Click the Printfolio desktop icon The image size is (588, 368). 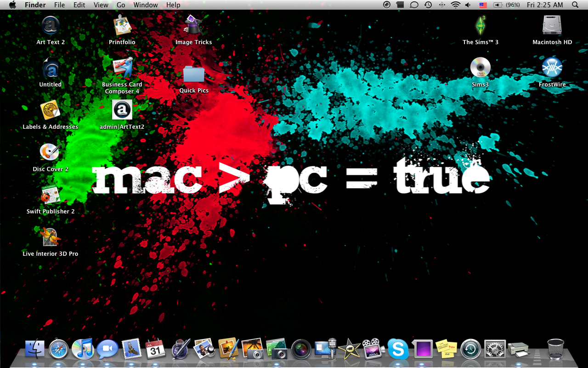tap(122, 26)
